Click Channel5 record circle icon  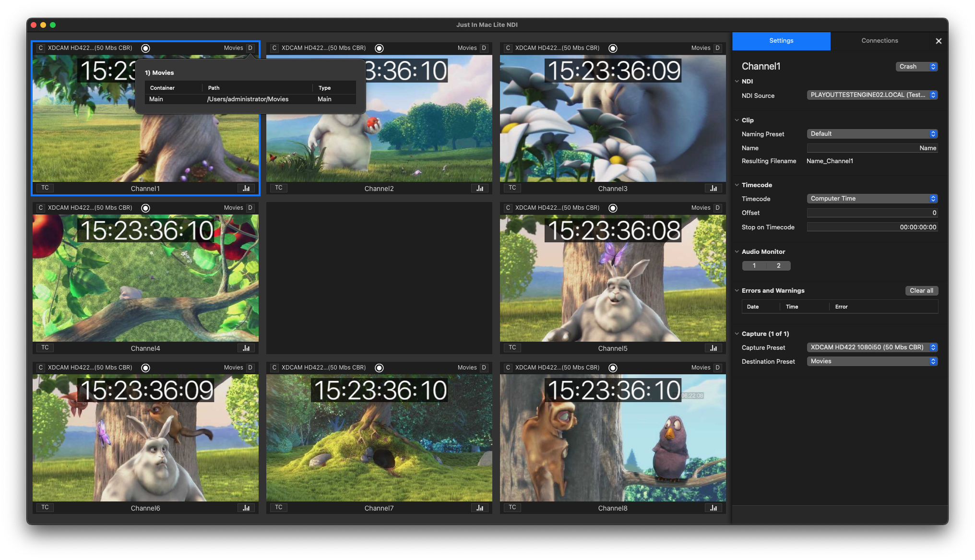coord(613,208)
